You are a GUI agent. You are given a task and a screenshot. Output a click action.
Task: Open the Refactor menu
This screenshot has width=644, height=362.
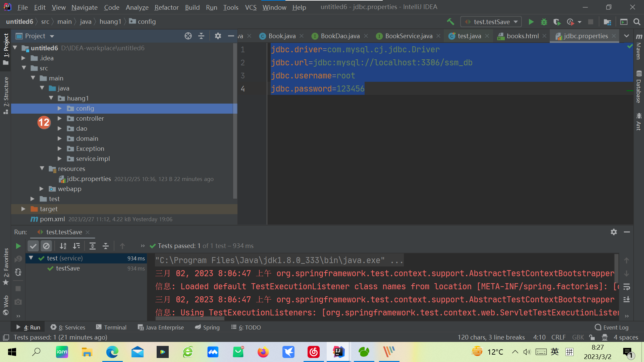tap(166, 7)
